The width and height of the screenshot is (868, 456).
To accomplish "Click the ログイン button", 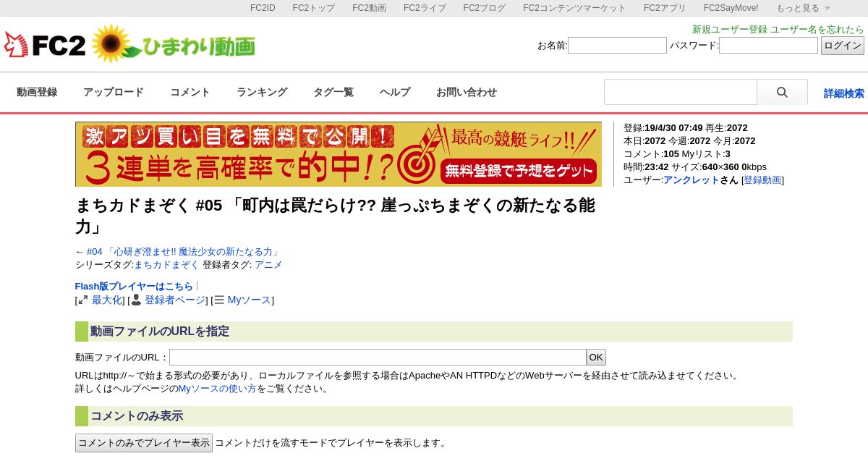I will point(843,46).
